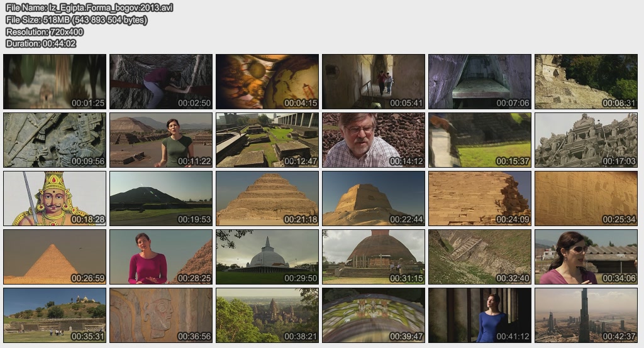Viewport: 644px width, 348px height.
Task: Open the skyscraper thumbnail at 00:42:37
Action: [586, 315]
